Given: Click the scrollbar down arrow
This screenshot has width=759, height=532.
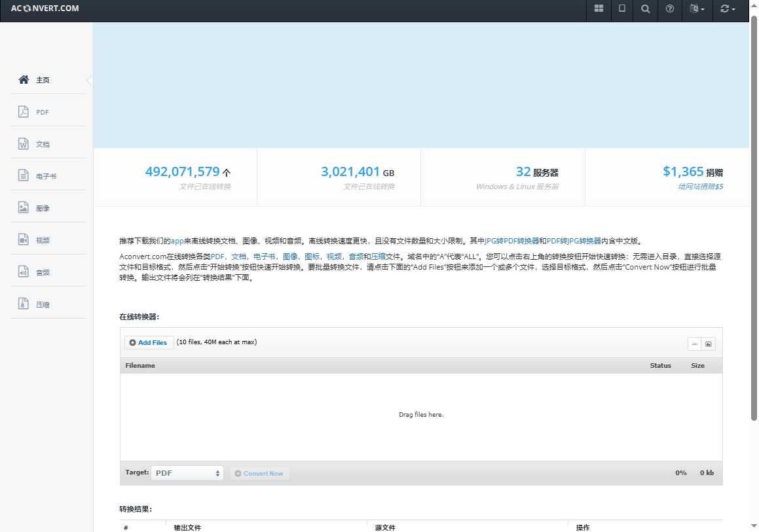Looking at the screenshot, I should tap(754, 525).
